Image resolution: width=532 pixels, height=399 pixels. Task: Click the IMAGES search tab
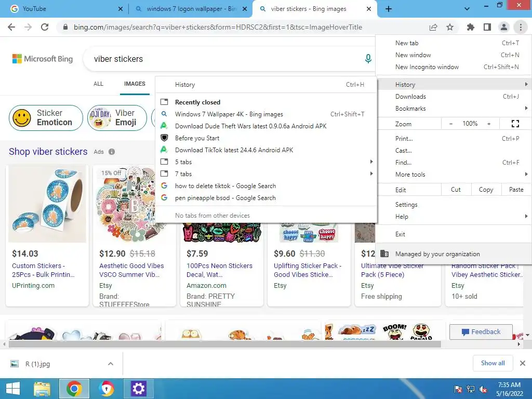click(135, 84)
